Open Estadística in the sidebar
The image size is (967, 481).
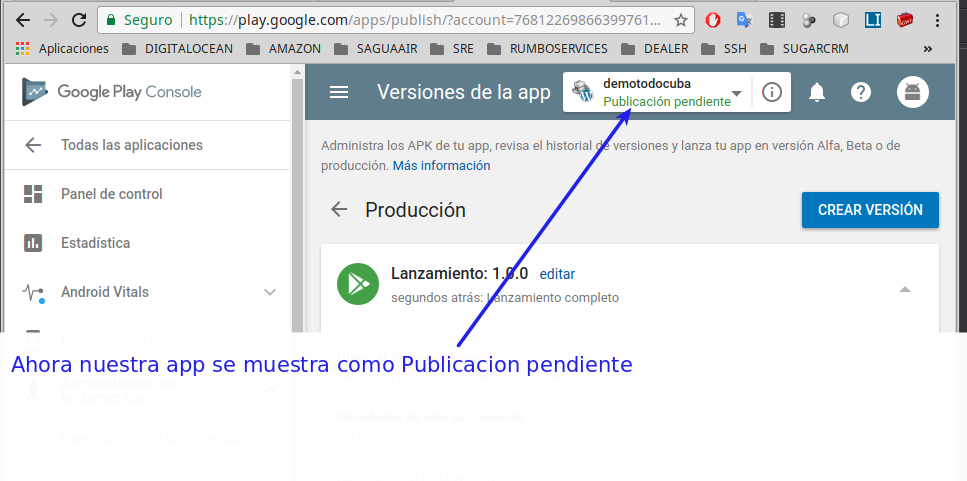[147, 243]
